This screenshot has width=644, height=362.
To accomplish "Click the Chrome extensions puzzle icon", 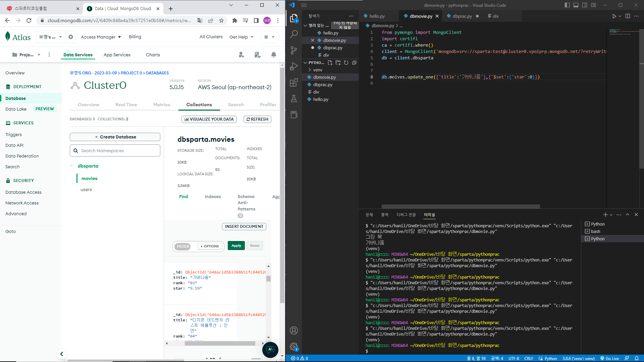I will 235,20.
